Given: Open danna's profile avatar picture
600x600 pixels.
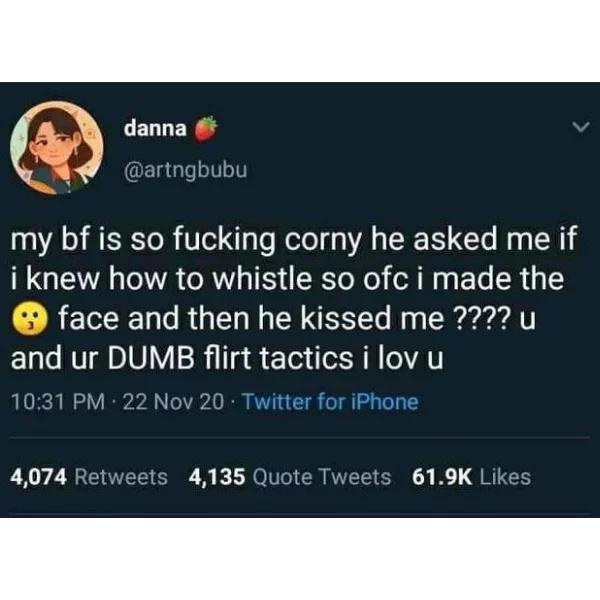Looking at the screenshot, I should click(x=57, y=148).
